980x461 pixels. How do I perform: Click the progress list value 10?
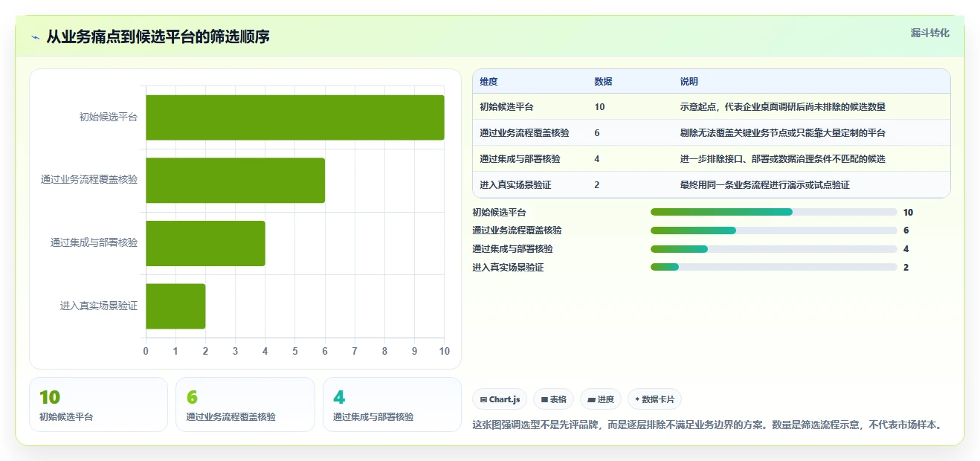(908, 213)
